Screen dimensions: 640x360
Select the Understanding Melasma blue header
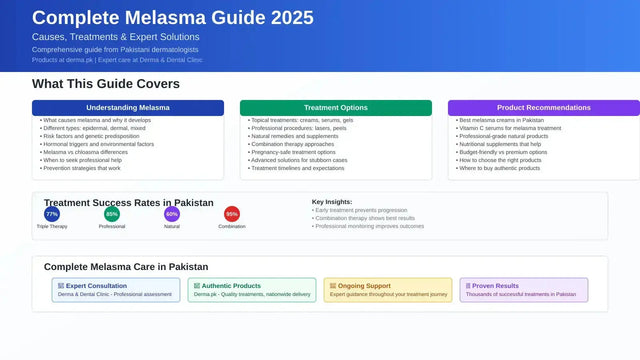coord(128,108)
